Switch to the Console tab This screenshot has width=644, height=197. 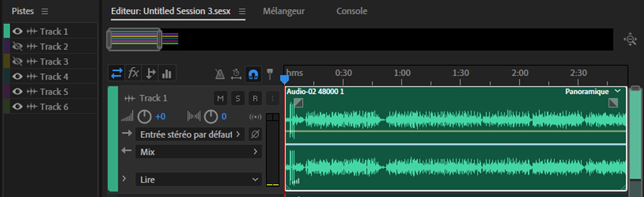[351, 11]
